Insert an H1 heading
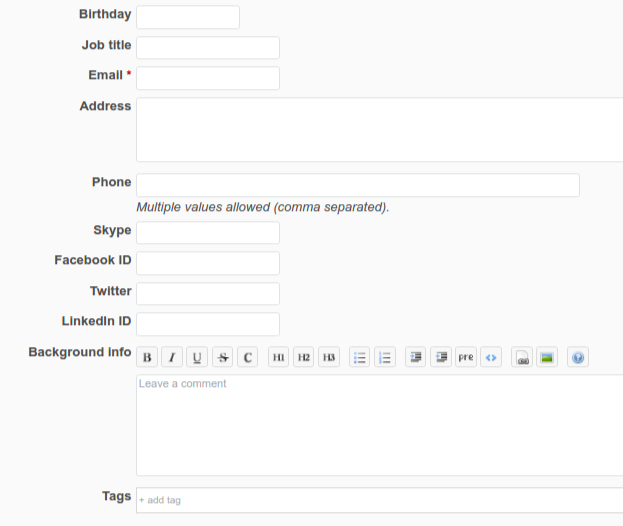Viewport: 623px width, 526px height. pyautogui.click(x=278, y=357)
